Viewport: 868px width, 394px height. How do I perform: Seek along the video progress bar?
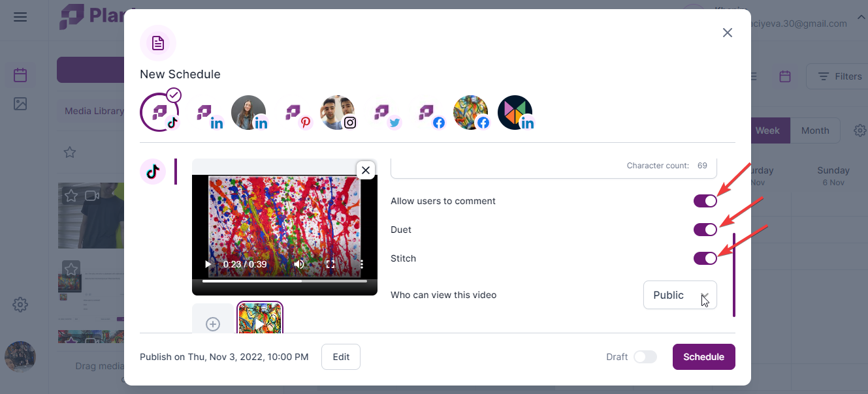(x=285, y=281)
